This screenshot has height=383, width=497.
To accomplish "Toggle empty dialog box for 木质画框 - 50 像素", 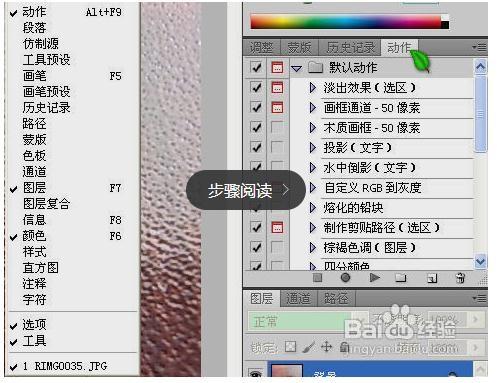I will click(277, 127).
